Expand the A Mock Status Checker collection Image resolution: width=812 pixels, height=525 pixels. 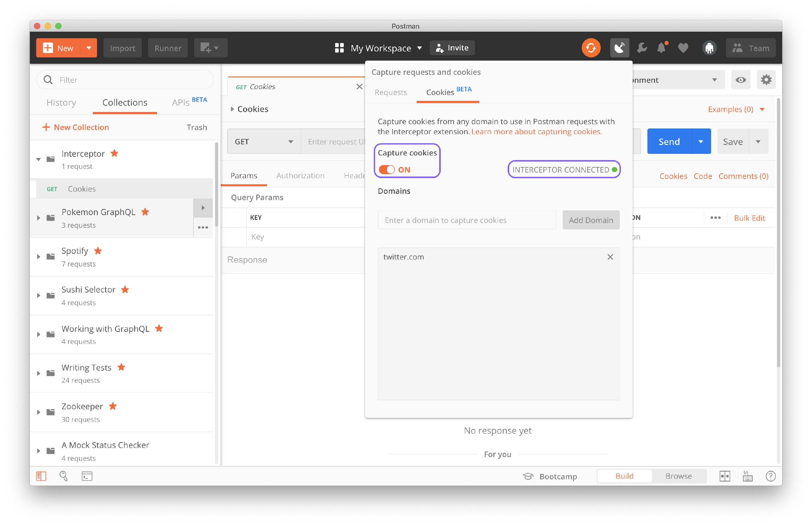pyautogui.click(x=38, y=450)
